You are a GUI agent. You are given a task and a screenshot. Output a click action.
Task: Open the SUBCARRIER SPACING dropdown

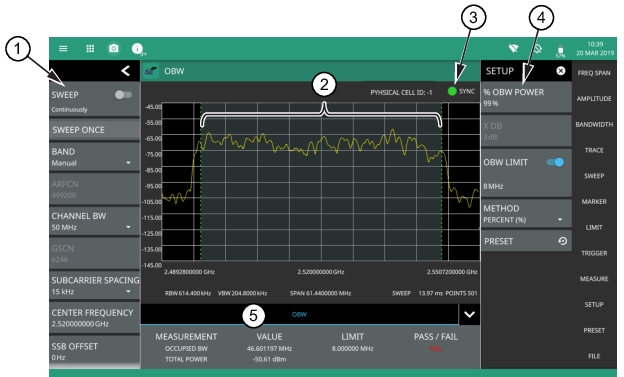point(94,285)
